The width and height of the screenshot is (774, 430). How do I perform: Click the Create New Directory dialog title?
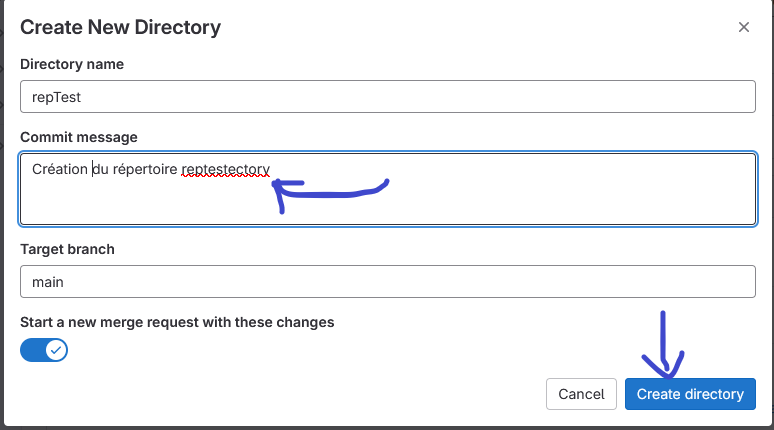(120, 27)
